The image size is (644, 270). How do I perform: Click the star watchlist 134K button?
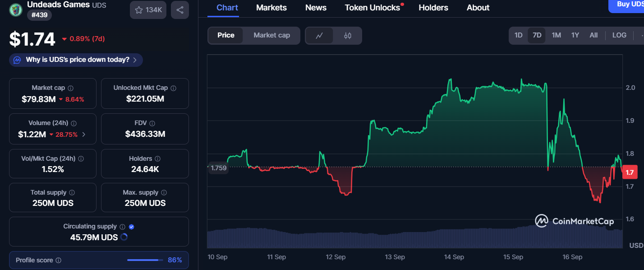[148, 10]
